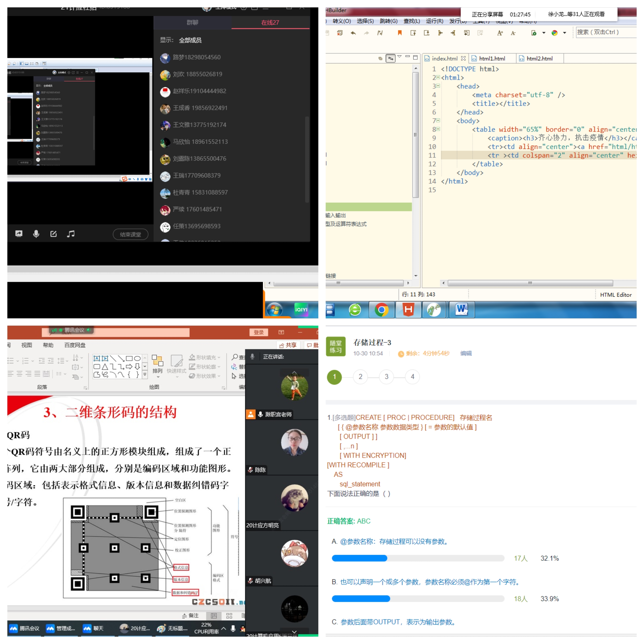Screen dimensions: 644x644
Task: Select the rectangle shape in drawing gallery
Action: pos(129,358)
